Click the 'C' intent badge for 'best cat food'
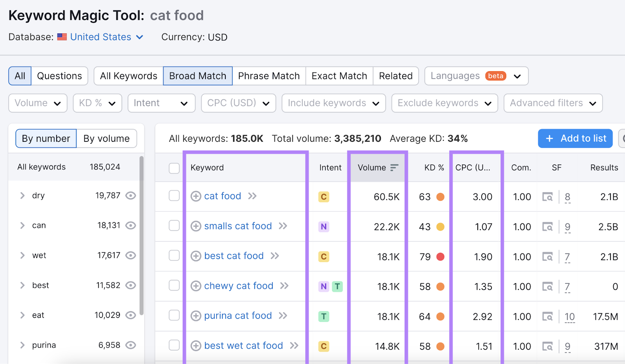The image size is (625, 364). [x=323, y=257]
